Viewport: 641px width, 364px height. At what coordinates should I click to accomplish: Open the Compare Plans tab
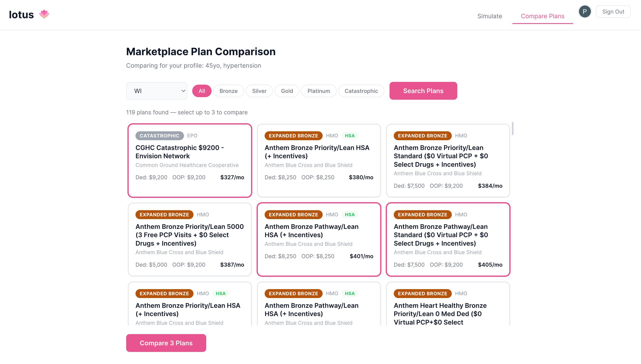[543, 16]
